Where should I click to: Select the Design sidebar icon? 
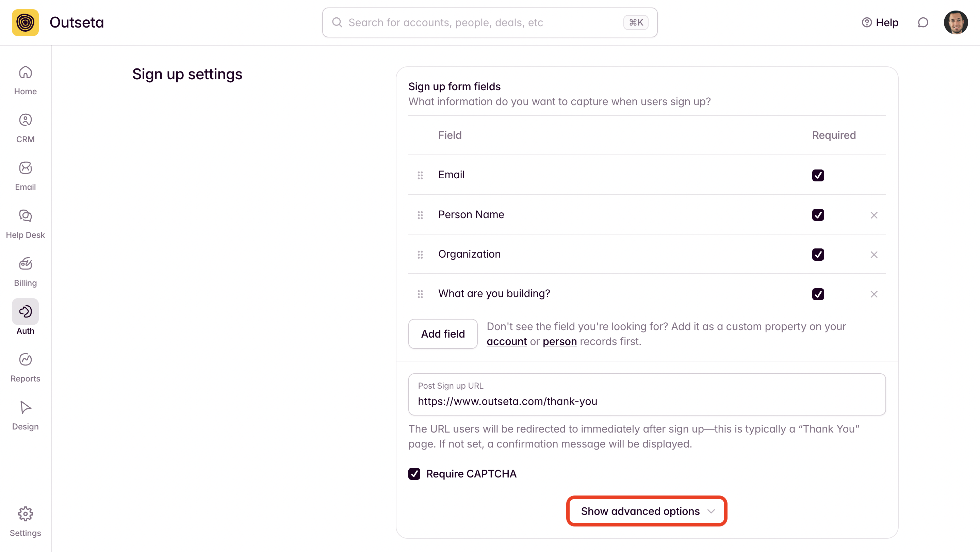point(25,408)
